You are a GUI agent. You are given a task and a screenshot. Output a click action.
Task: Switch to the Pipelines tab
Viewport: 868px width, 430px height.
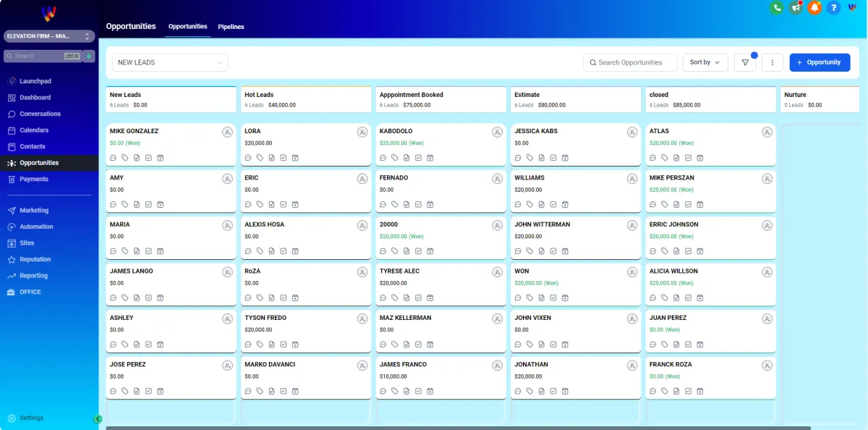point(231,27)
